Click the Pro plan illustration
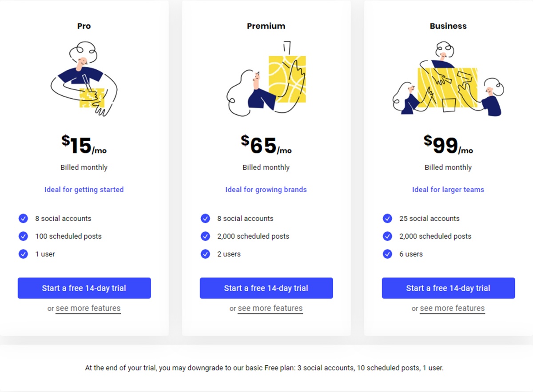The height and width of the screenshot is (392, 533). pos(84,79)
